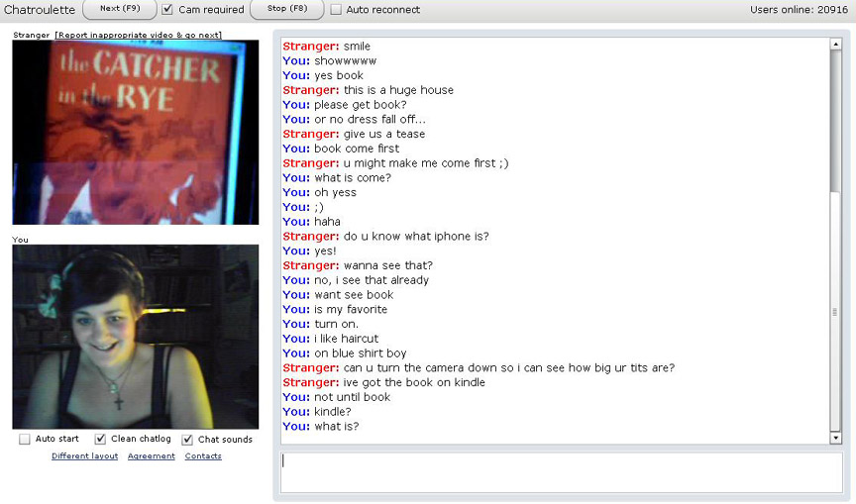Toggle the Clean chatlog checkbox
856x504 pixels.
[100, 439]
